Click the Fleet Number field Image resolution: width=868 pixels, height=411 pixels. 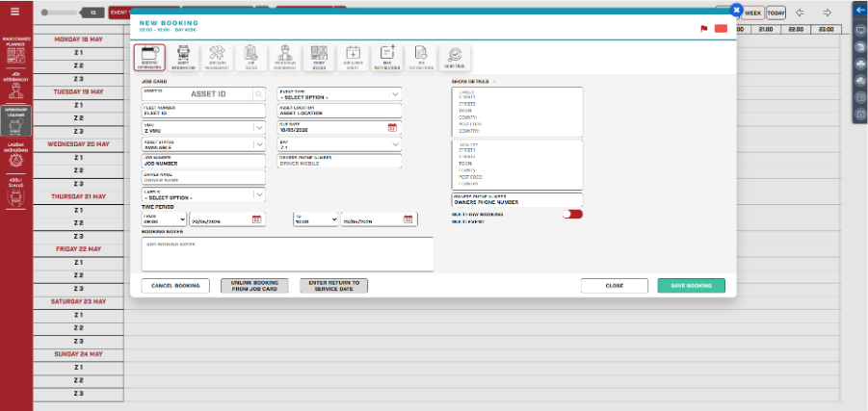[203, 111]
